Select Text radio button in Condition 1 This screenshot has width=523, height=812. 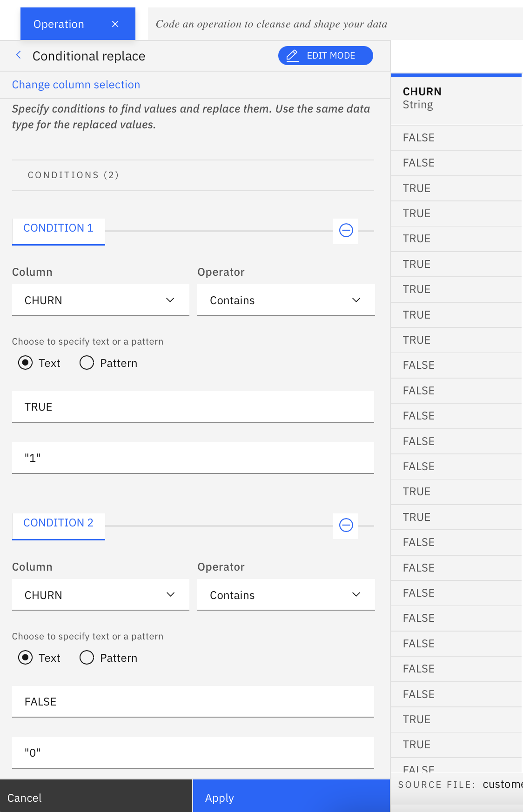(x=26, y=363)
